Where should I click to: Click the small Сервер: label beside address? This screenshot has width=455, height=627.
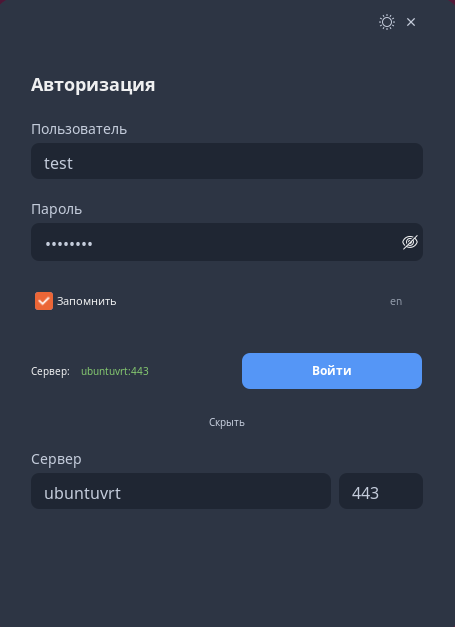pyautogui.click(x=50, y=371)
